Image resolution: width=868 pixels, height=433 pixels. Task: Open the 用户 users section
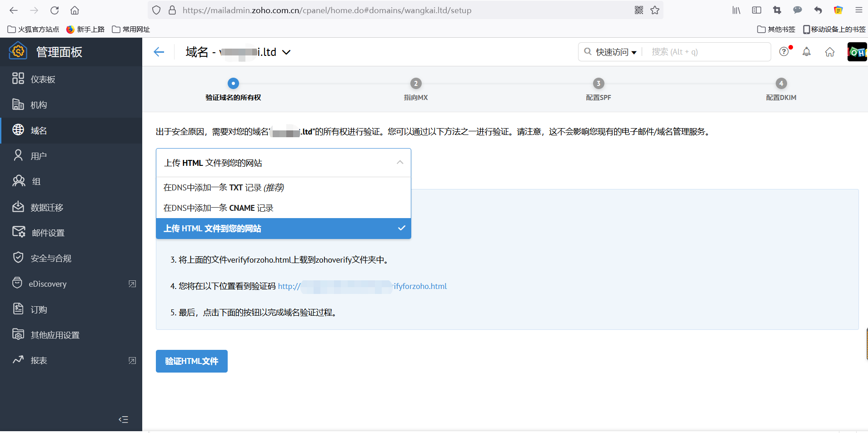coord(71,156)
